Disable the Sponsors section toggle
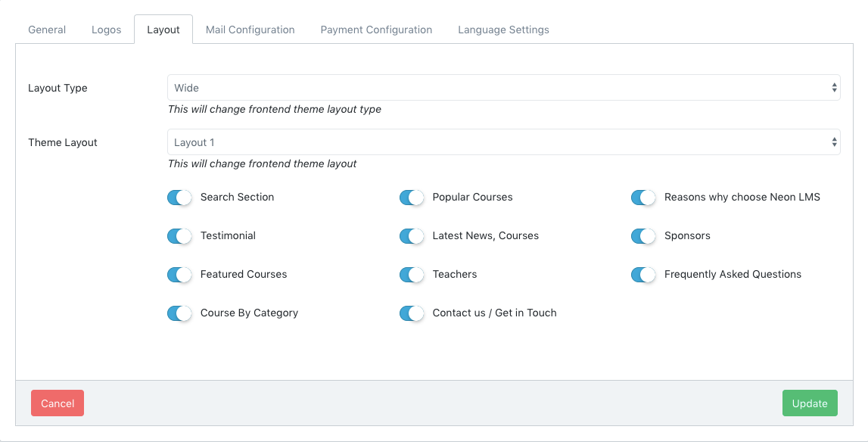 point(643,236)
